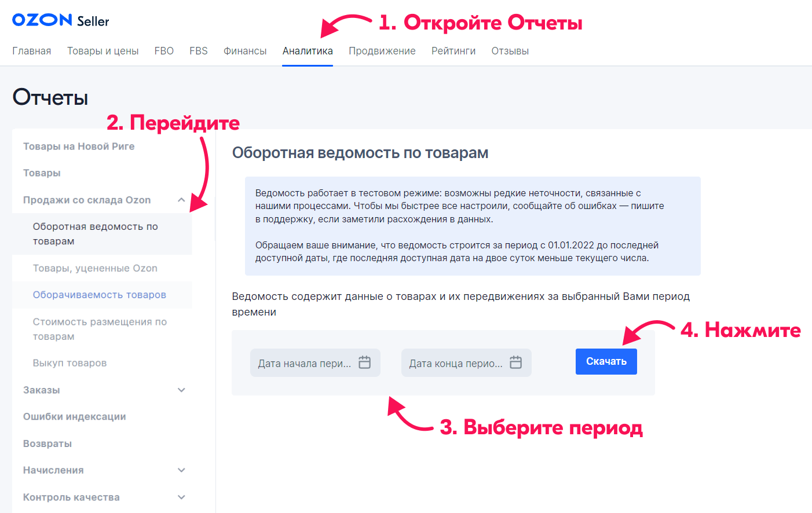Expand the Контроль качества section chevron
The height and width of the screenshot is (513, 812).
pos(181,497)
